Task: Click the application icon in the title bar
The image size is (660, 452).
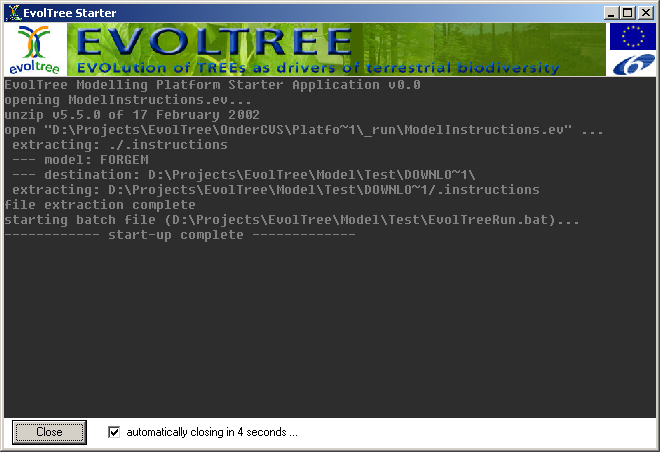Action: click(x=12, y=12)
